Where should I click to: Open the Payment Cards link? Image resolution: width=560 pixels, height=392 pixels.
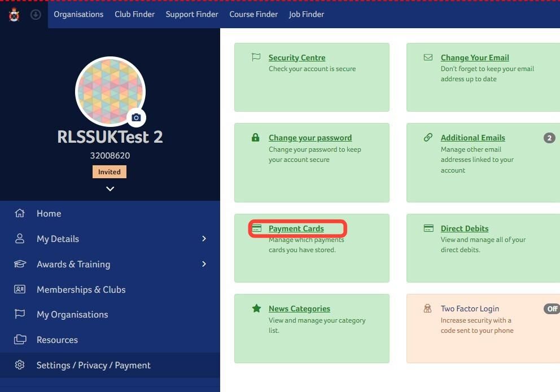pyautogui.click(x=296, y=228)
